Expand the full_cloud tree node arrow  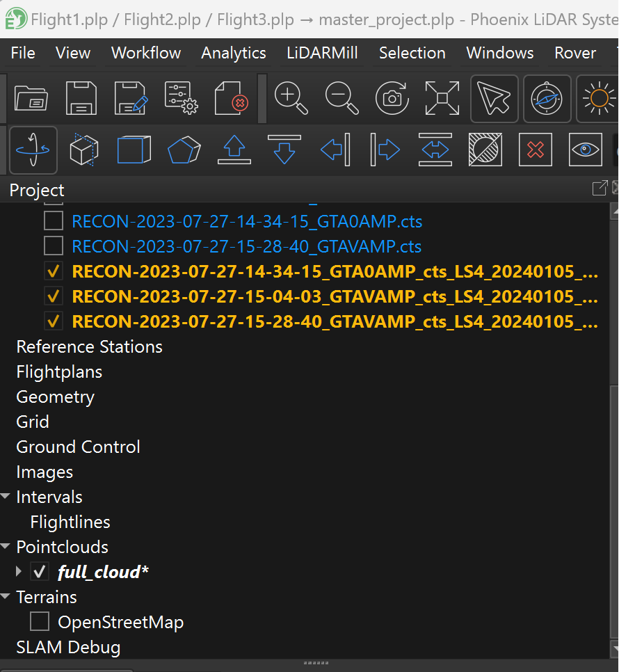19,572
